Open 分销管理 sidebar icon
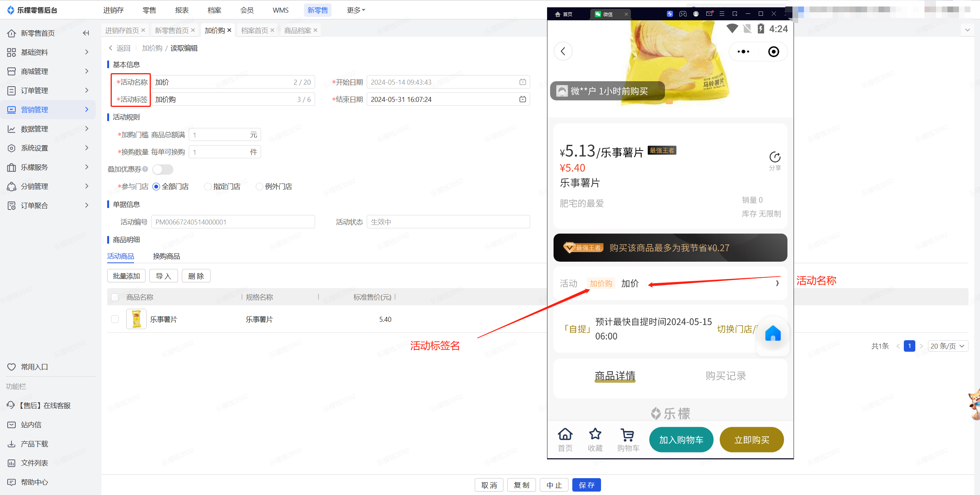The image size is (980, 495). click(x=11, y=187)
